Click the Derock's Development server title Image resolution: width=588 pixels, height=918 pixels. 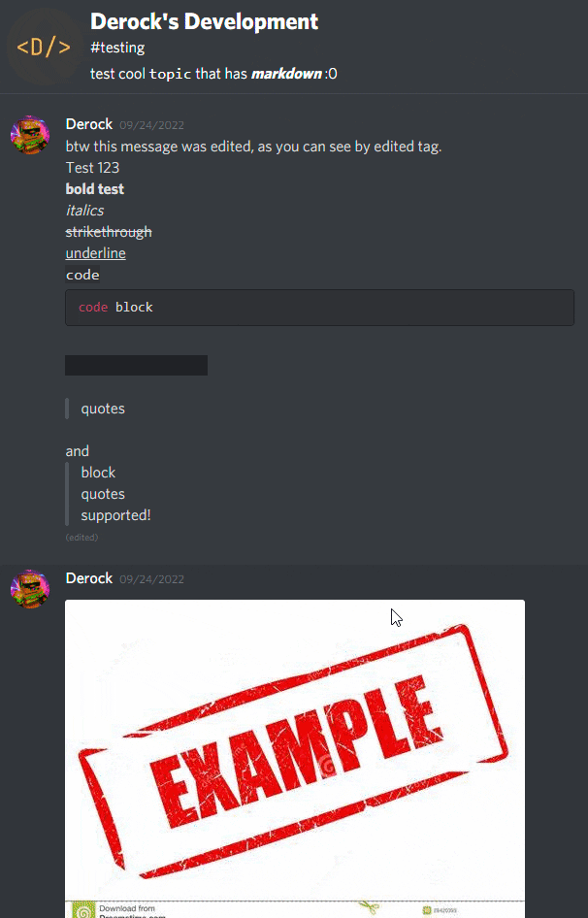205,21
